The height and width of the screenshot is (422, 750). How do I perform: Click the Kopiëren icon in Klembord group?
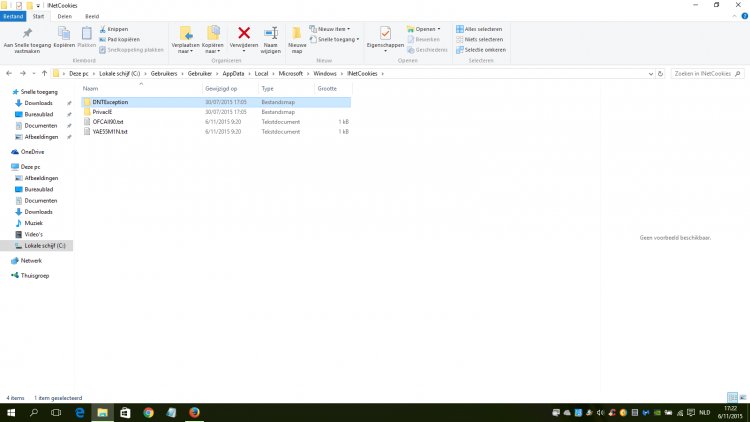pos(64,37)
